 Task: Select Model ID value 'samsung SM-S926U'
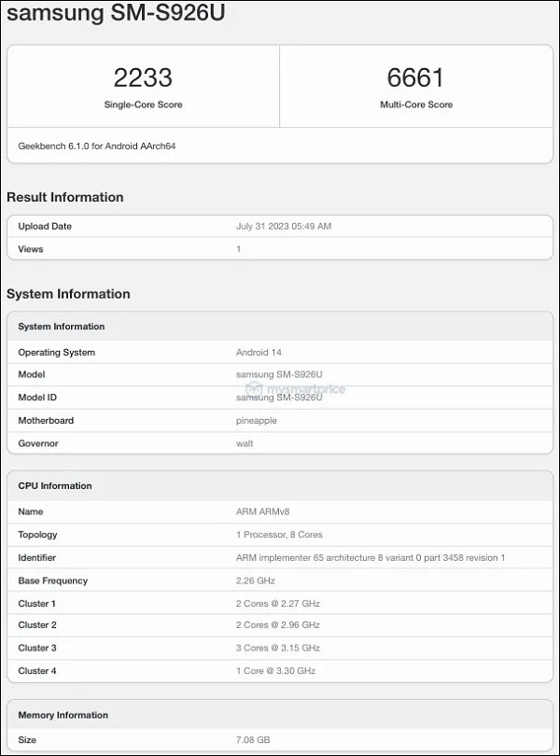279,398
